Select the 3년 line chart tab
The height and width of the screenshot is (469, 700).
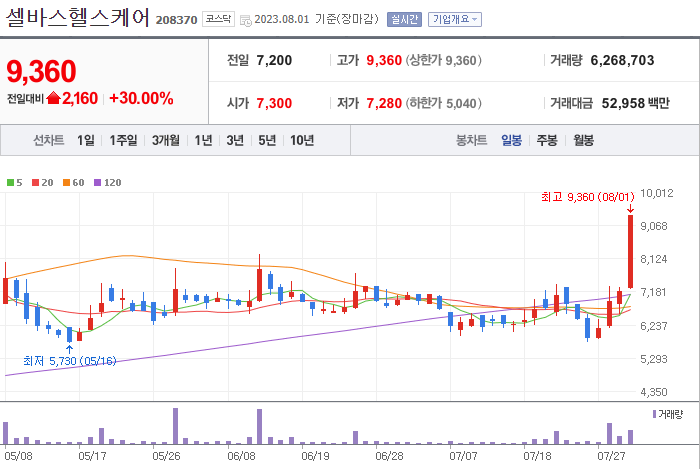pyautogui.click(x=235, y=141)
